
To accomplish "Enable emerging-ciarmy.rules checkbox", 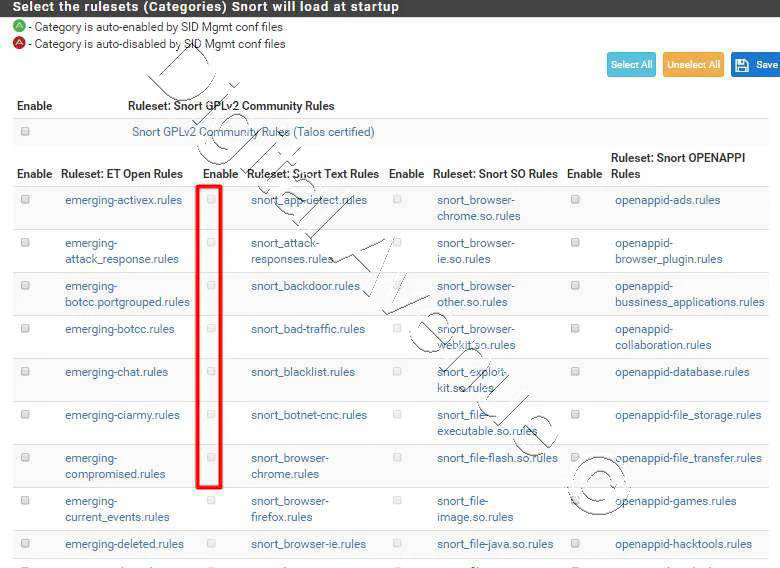I will point(25,414).
